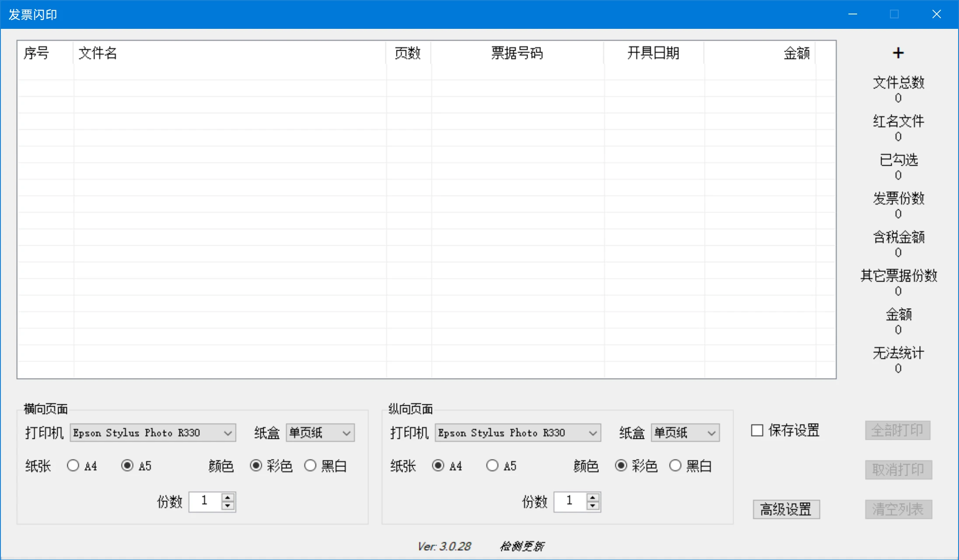Decrease 横向页面 份数 with down arrow
The width and height of the screenshot is (959, 560).
pos(228,506)
